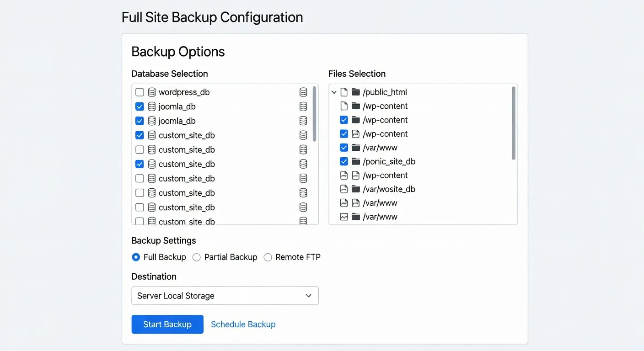Click the chart icon next to bottom /var/www

pos(344,217)
